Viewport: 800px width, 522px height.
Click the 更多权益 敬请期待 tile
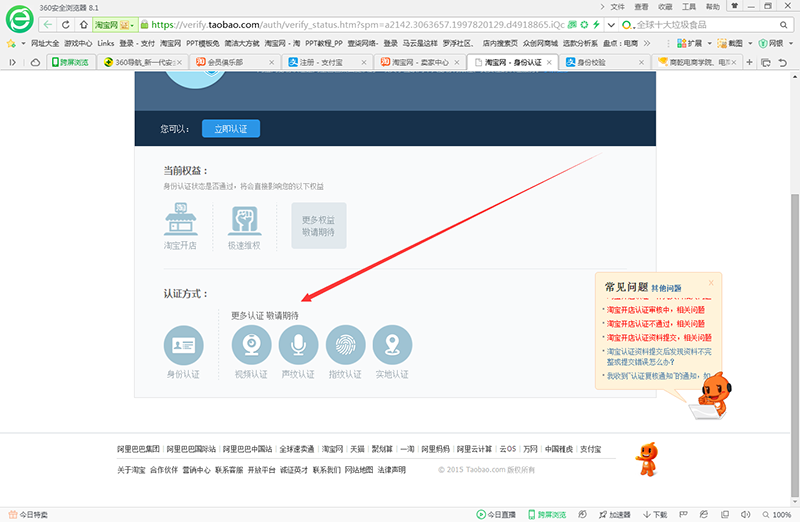319,226
